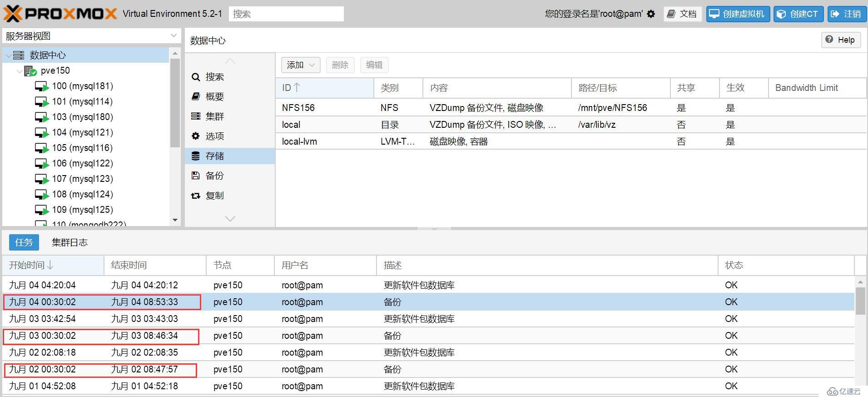This screenshot has width=868, height=397.
Task: Select the local-lvm storage row
Action: (x=570, y=141)
